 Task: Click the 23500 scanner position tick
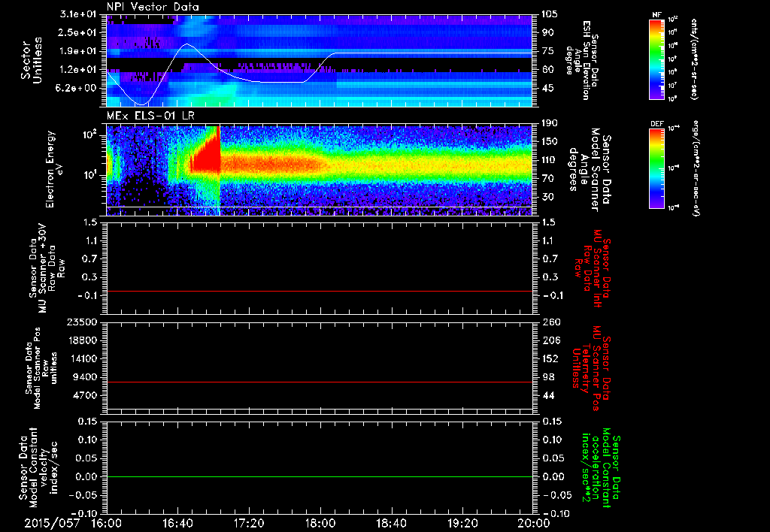[83, 322]
